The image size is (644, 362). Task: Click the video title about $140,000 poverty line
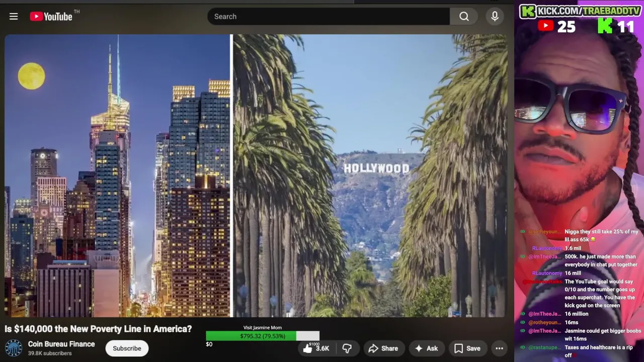[x=98, y=329]
